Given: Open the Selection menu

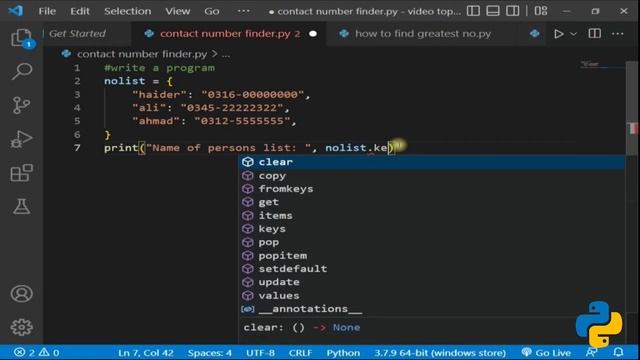Looking at the screenshot, I should pyautogui.click(x=127, y=11).
